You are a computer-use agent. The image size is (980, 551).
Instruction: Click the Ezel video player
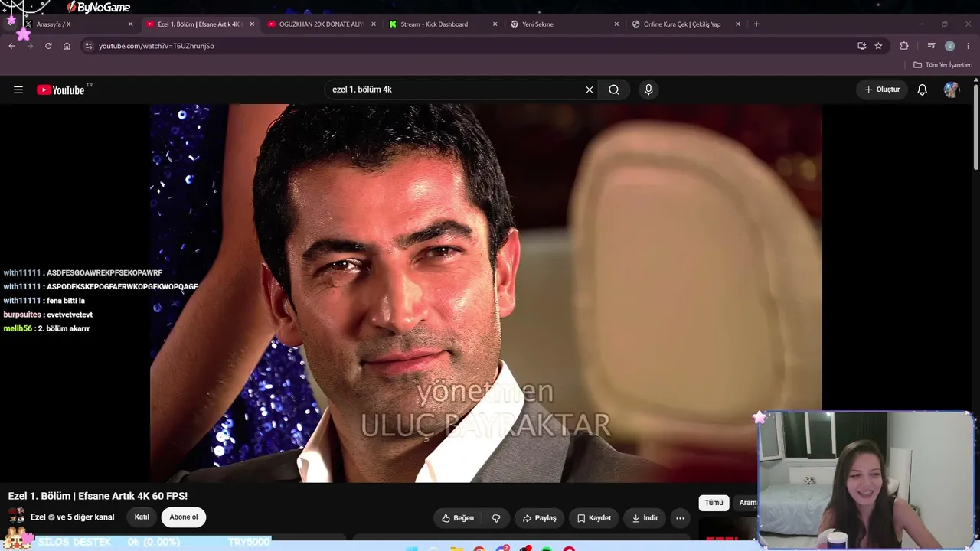tap(486, 293)
